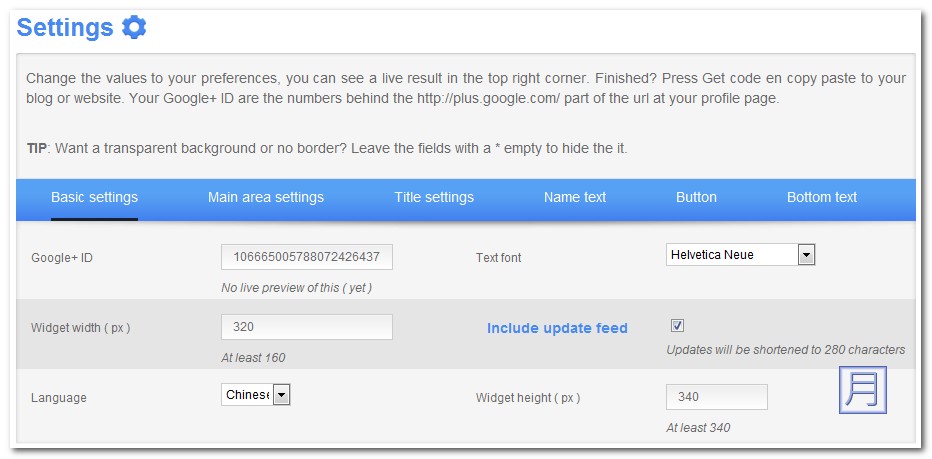
Task: Open the Button tab
Action: tap(696, 197)
